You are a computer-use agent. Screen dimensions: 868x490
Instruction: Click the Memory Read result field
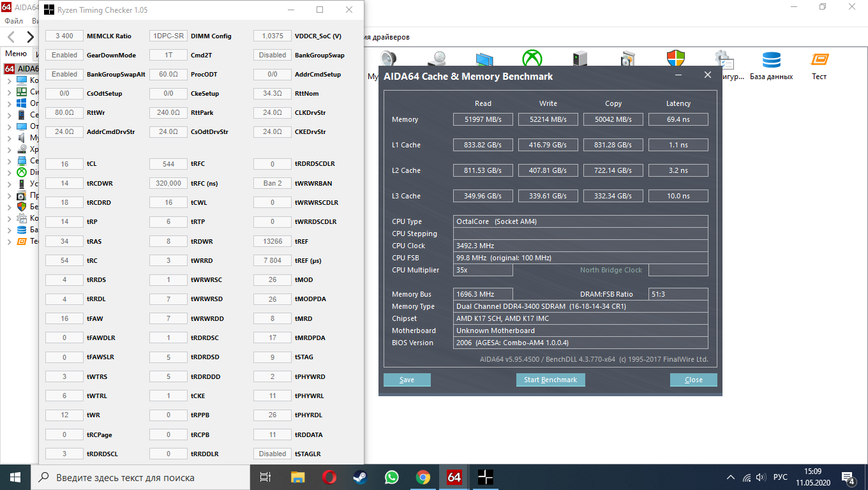point(483,119)
